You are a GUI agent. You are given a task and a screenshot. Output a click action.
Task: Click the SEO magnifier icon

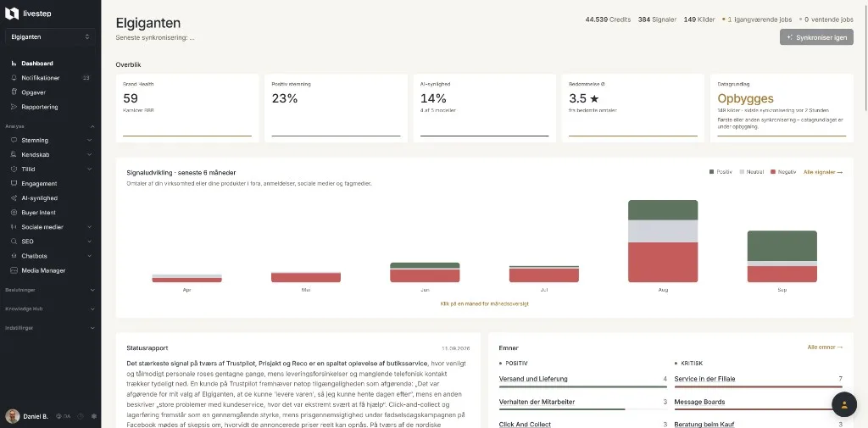point(14,242)
